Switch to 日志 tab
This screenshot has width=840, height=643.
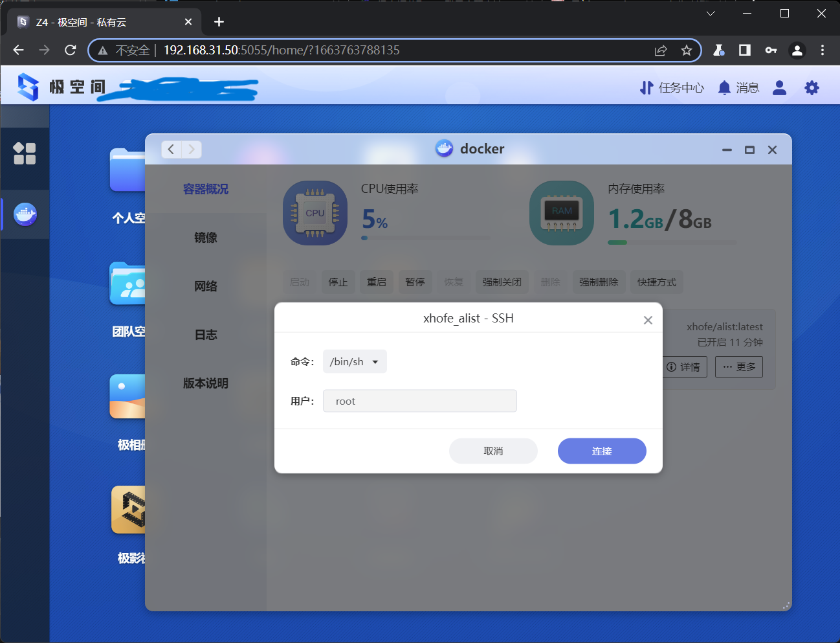pyautogui.click(x=206, y=335)
